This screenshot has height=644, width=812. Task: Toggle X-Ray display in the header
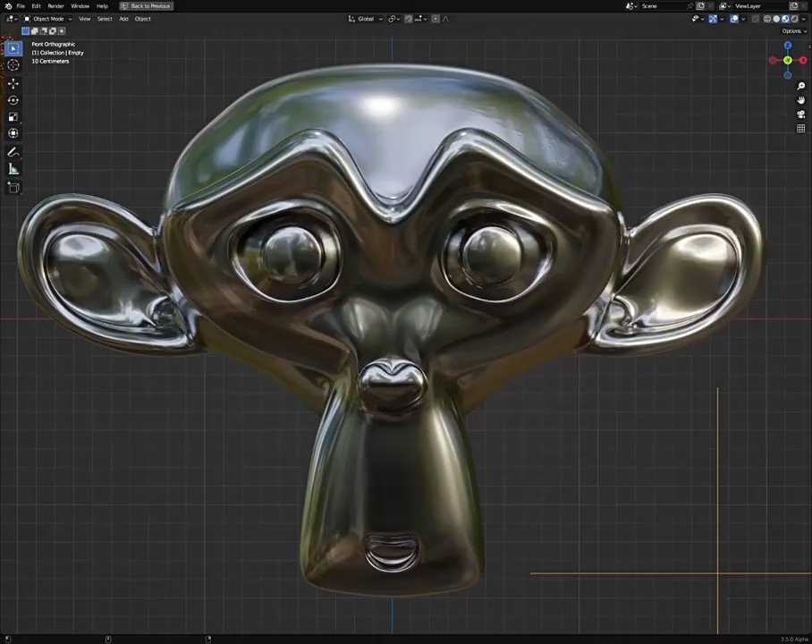[x=756, y=19]
